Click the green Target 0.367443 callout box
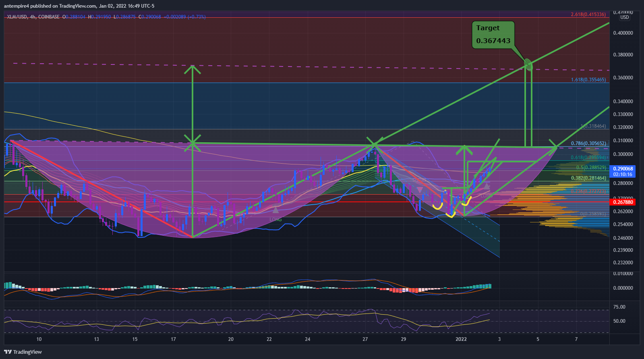Viewport: 644px width, 359px height. click(493, 35)
